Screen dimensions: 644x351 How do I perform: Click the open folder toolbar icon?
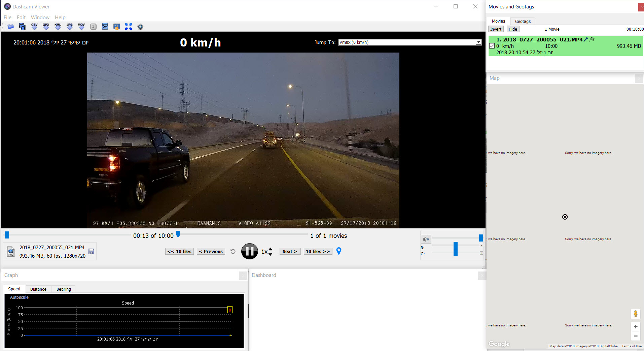click(11, 27)
